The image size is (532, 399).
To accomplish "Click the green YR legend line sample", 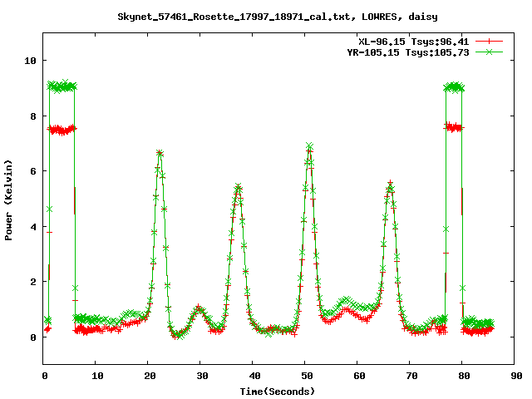I will 489,52.
